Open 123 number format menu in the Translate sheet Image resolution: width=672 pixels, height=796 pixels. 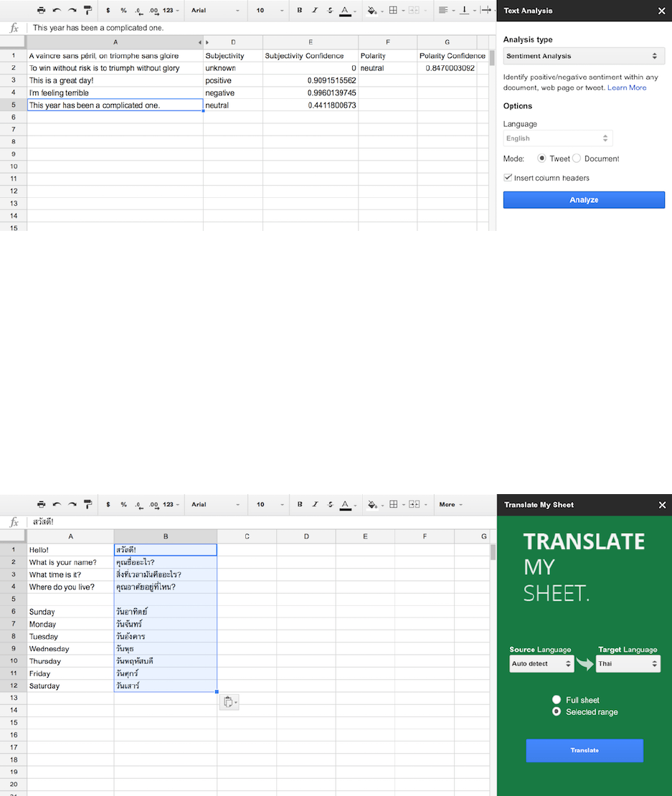point(171,504)
